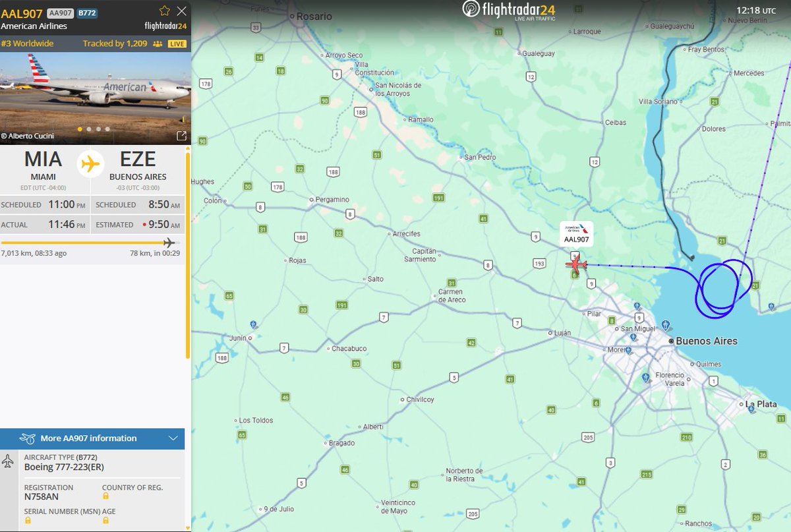Click the 7,013 km, 08:33 ago text
The image size is (791, 532).
coord(34,253)
